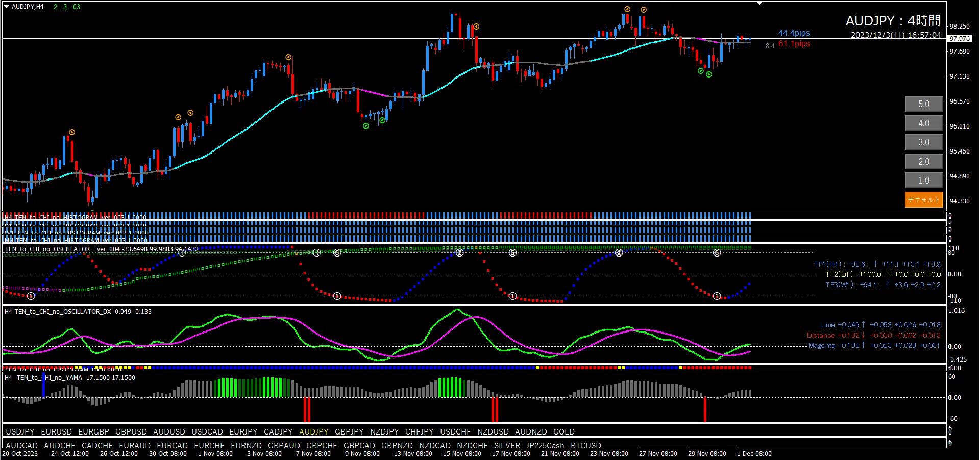Switch chart to EURCAD symbol
This screenshot has height=460, width=980.
[x=173, y=446]
